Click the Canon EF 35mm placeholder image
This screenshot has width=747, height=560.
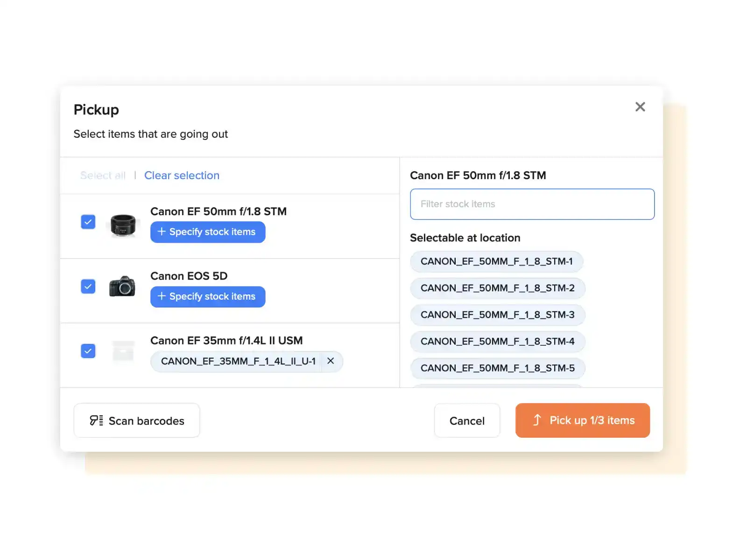[x=123, y=351]
